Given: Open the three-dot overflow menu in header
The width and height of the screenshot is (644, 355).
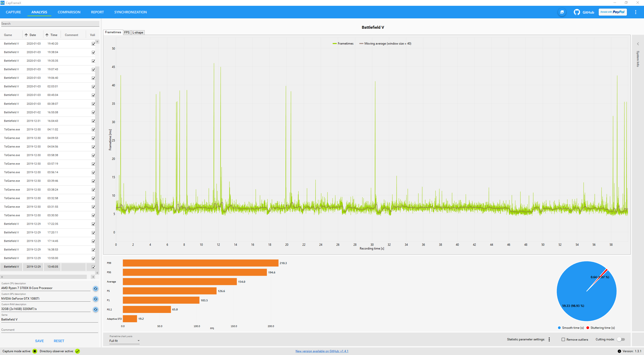Looking at the screenshot, I should pyautogui.click(x=635, y=12).
